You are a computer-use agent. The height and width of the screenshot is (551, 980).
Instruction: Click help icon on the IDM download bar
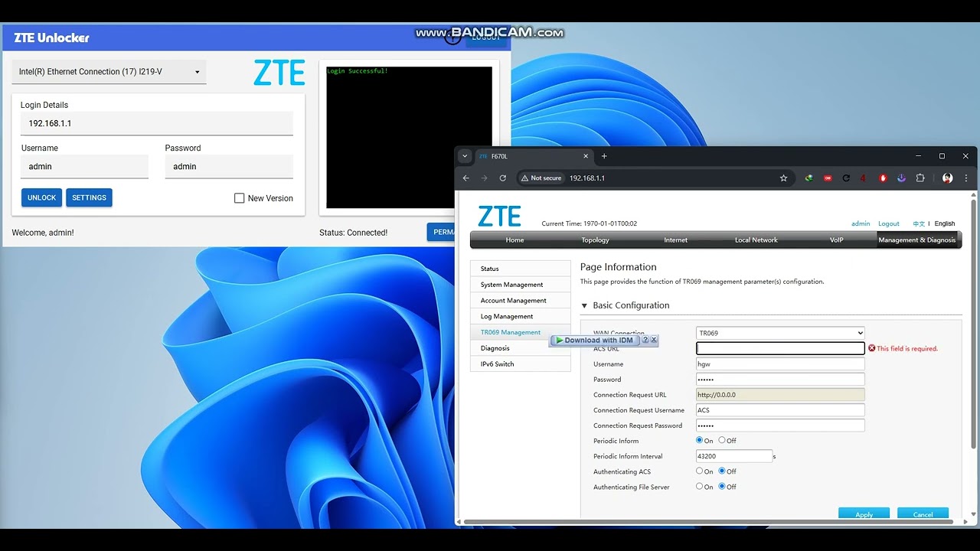(x=645, y=340)
